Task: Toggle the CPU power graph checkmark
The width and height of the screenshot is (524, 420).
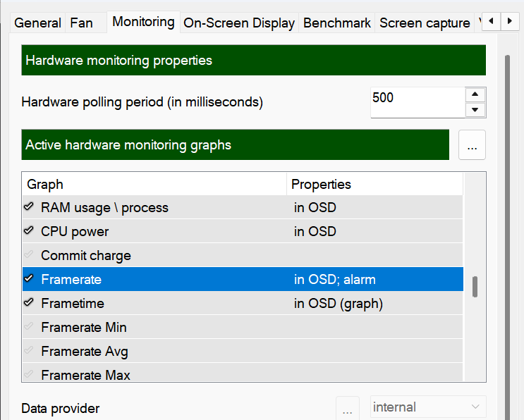Action: pyautogui.click(x=29, y=231)
